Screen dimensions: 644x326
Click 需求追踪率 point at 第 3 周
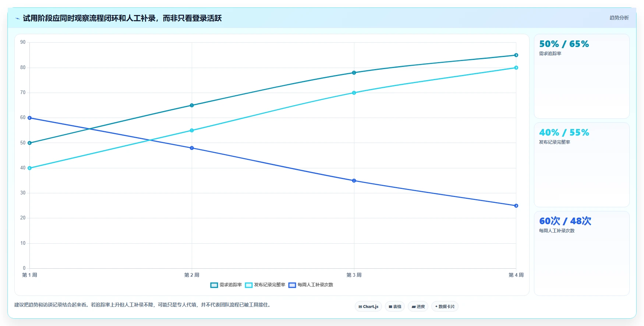(x=354, y=73)
